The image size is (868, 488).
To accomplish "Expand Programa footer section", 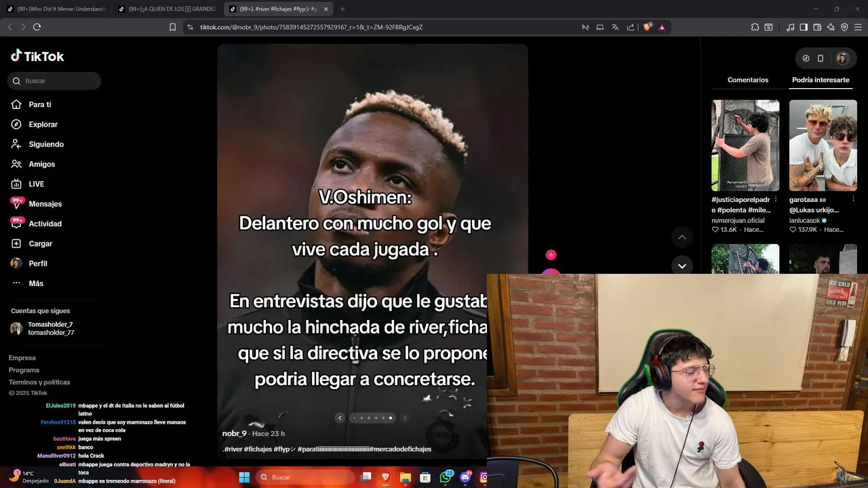I will pyautogui.click(x=24, y=370).
